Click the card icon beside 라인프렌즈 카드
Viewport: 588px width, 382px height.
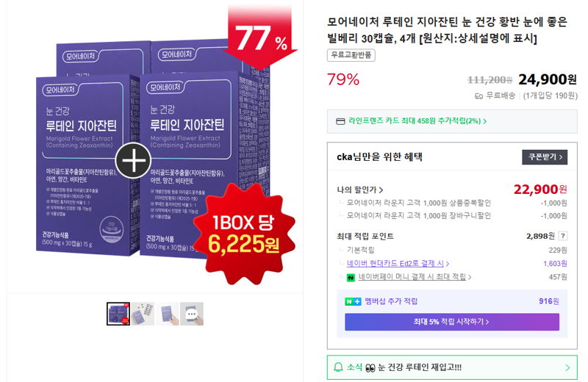pyautogui.click(x=340, y=121)
